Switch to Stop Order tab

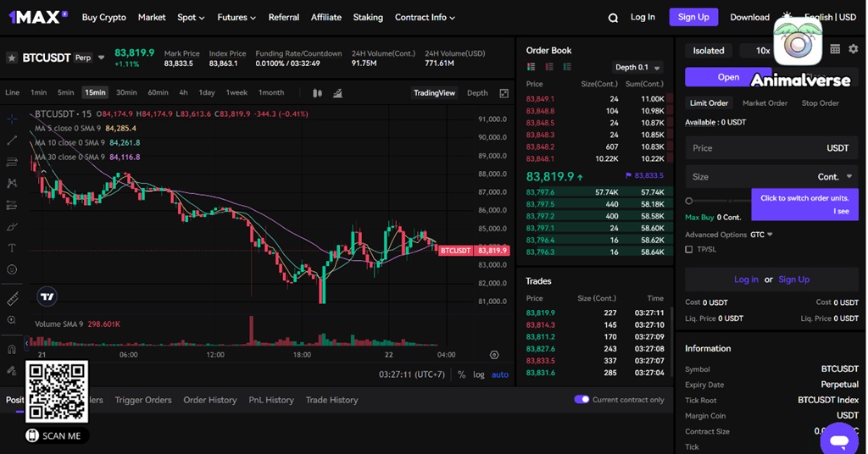coord(820,102)
